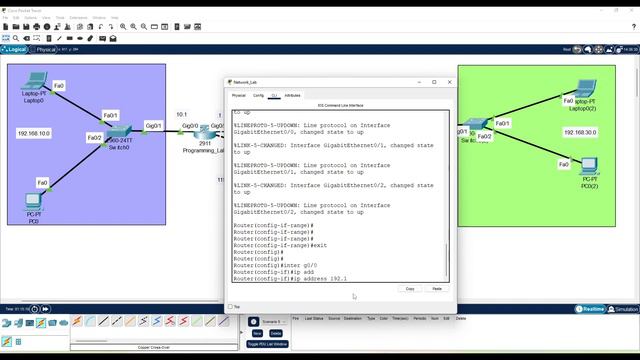This screenshot has width=640, height=360.
Task: Click the 2960-24TT Switch0 icon
Action: point(119,131)
